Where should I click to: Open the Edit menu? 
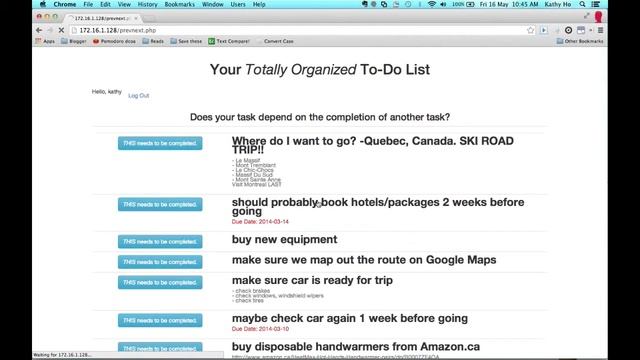tap(105, 4)
